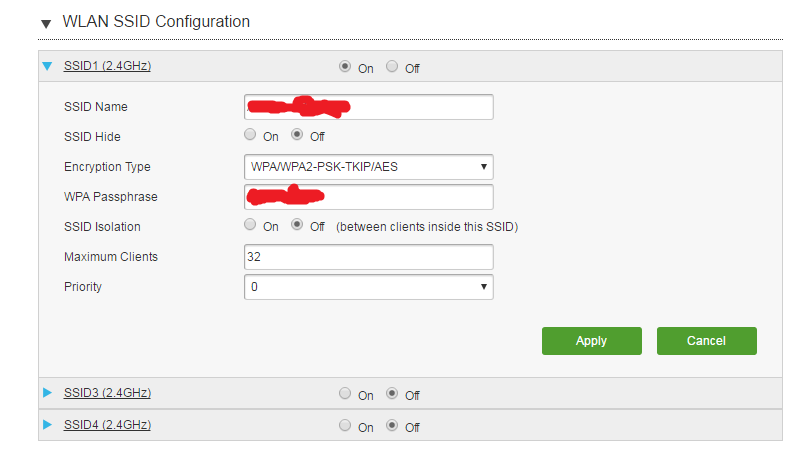Edit the Maximum Clients field

click(x=369, y=257)
